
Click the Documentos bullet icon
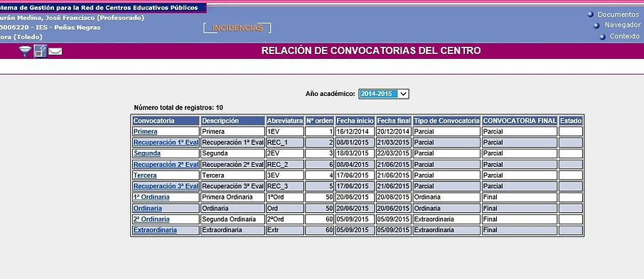click(591, 14)
